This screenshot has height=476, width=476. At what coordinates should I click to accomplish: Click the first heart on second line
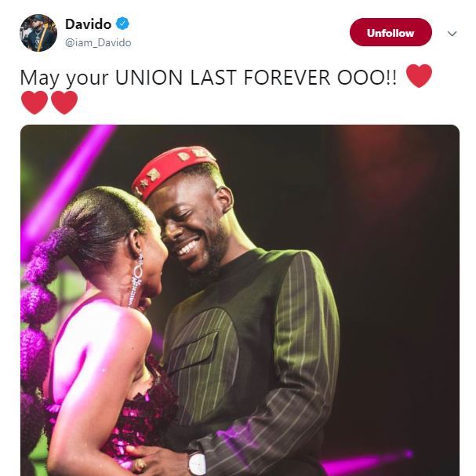tap(35, 103)
